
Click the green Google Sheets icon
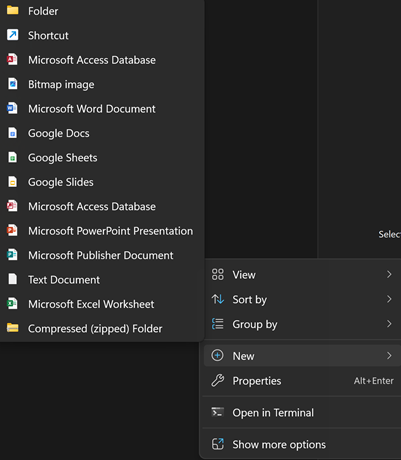(13, 157)
